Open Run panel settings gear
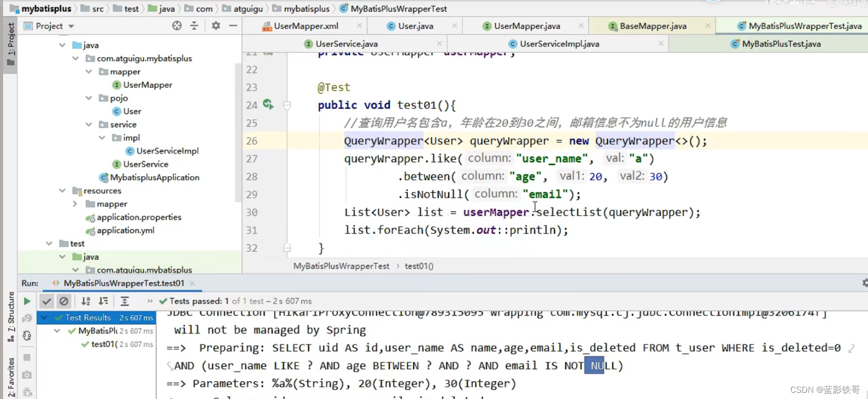This screenshot has height=399, width=868. [864, 283]
